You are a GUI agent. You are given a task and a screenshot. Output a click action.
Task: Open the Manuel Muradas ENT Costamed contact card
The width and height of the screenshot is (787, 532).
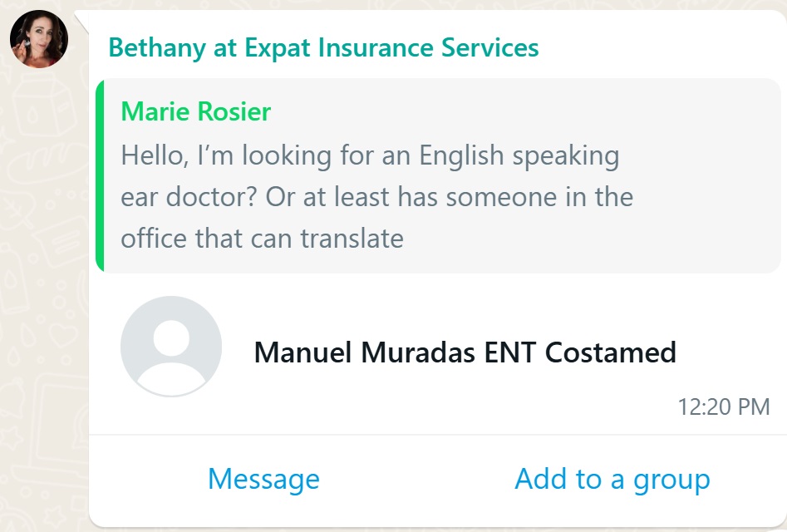465,352
